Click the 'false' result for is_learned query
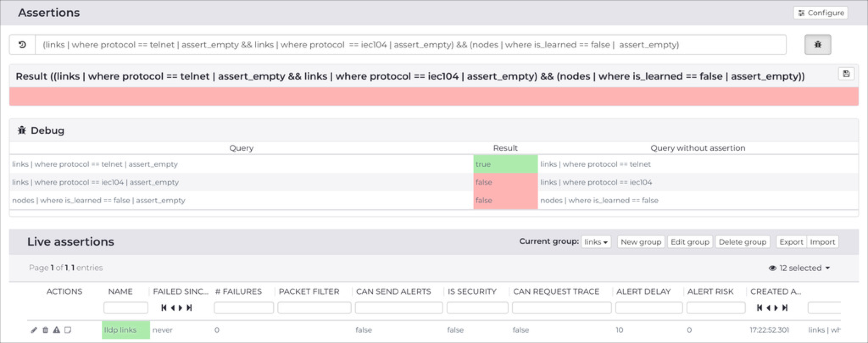Viewport: 868px width, 343px height. pos(505,200)
